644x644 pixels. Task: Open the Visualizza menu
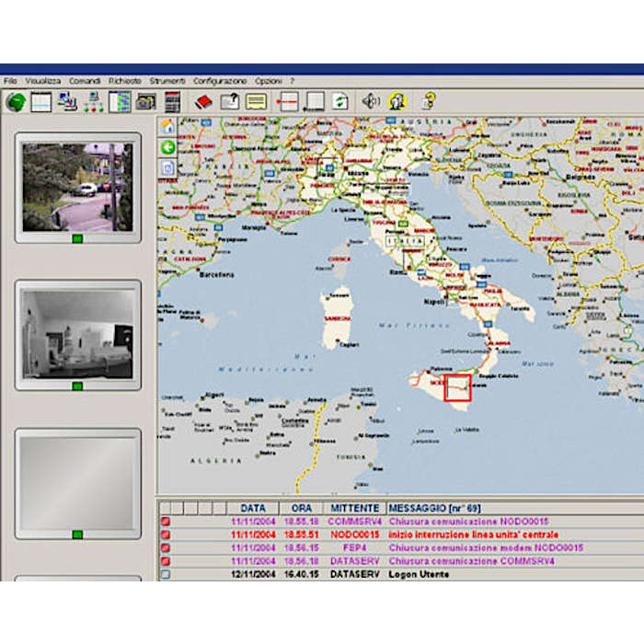[x=42, y=81]
